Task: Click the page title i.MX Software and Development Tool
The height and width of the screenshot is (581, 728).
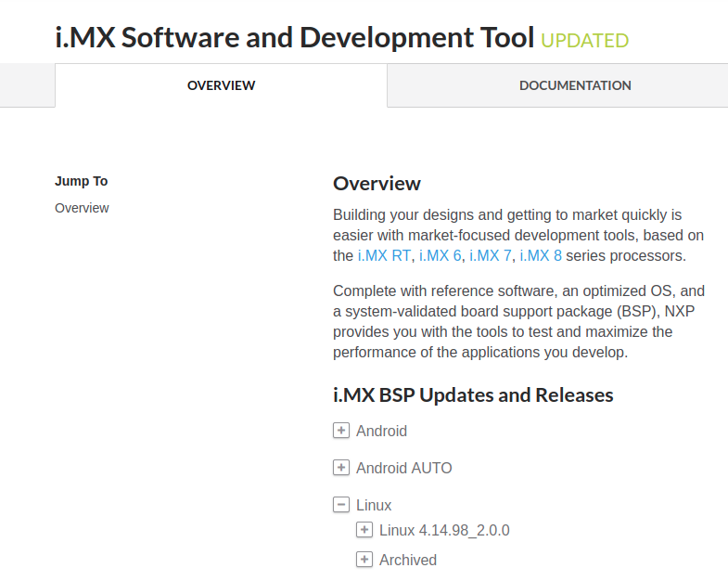Action: click(295, 38)
